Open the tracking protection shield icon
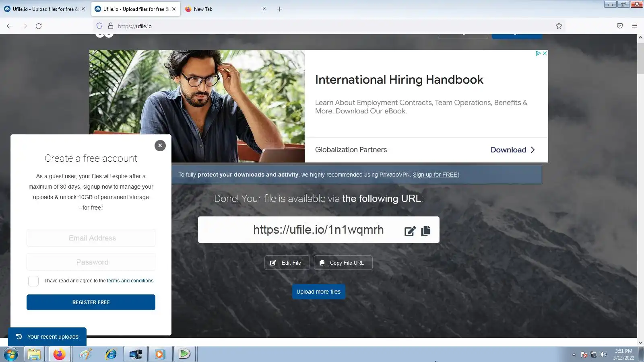Viewport: 644px width, 362px height. [x=99, y=26]
